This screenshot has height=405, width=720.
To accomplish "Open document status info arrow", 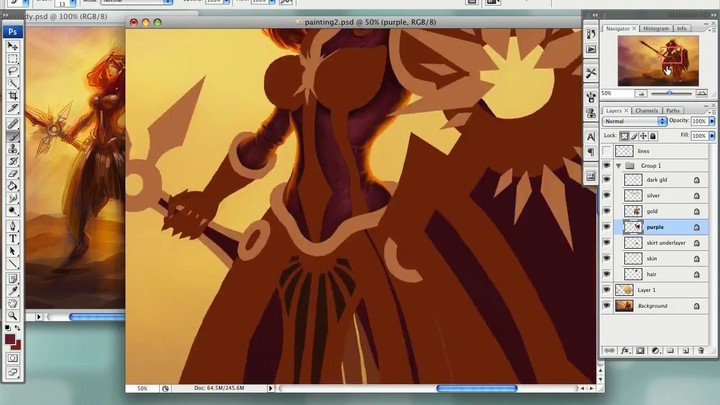I will [x=270, y=388].
